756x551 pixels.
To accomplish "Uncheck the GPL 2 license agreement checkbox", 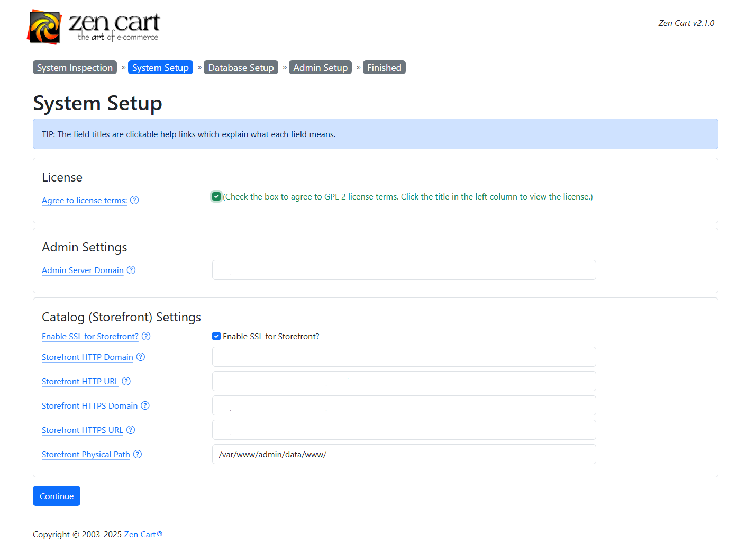I will coord(216,196).
